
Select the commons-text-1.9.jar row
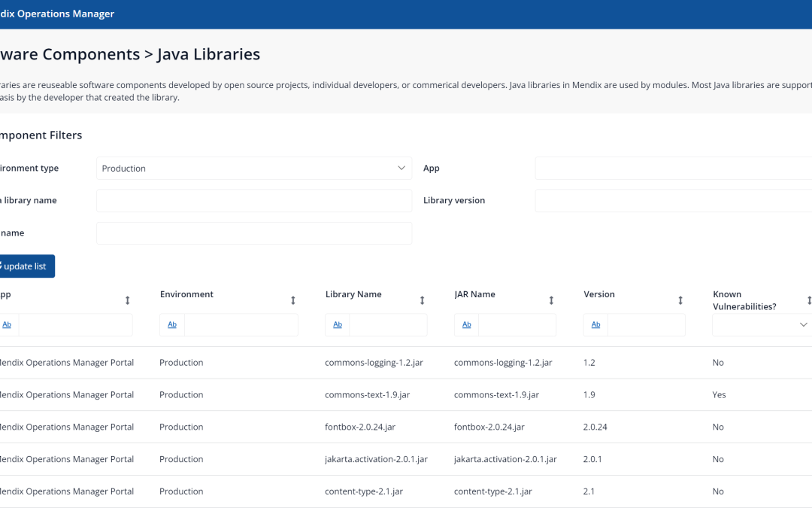[368, 394]
